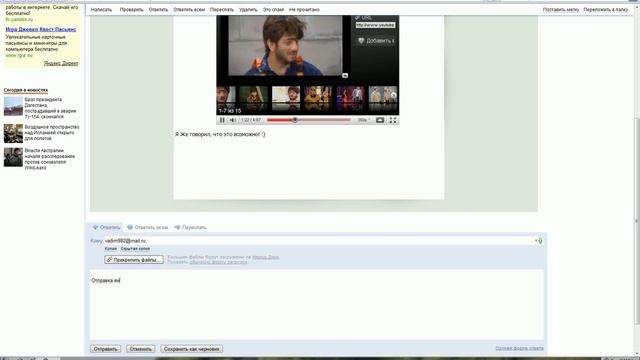Click the 'Добавить' button in the video player
Image resolution: width=640 pixels, height=360 pixels.
click(x=376, y=40)
